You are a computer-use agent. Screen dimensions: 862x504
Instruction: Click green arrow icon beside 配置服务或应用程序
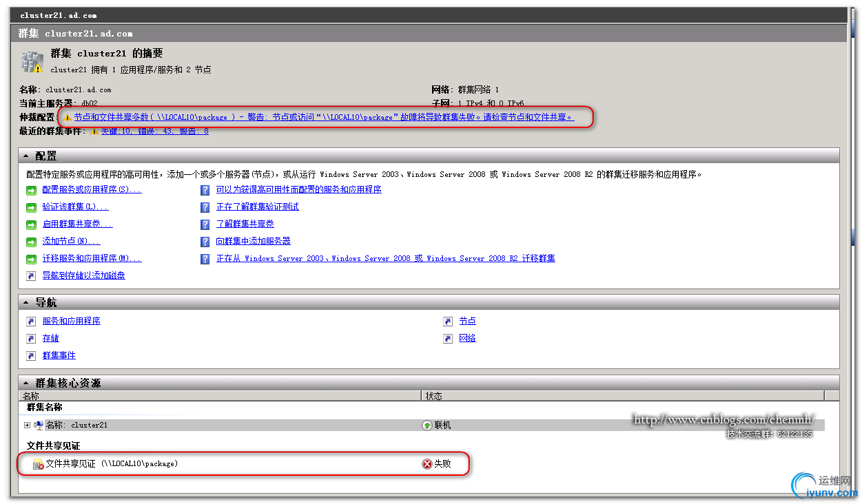coord(31,190)
